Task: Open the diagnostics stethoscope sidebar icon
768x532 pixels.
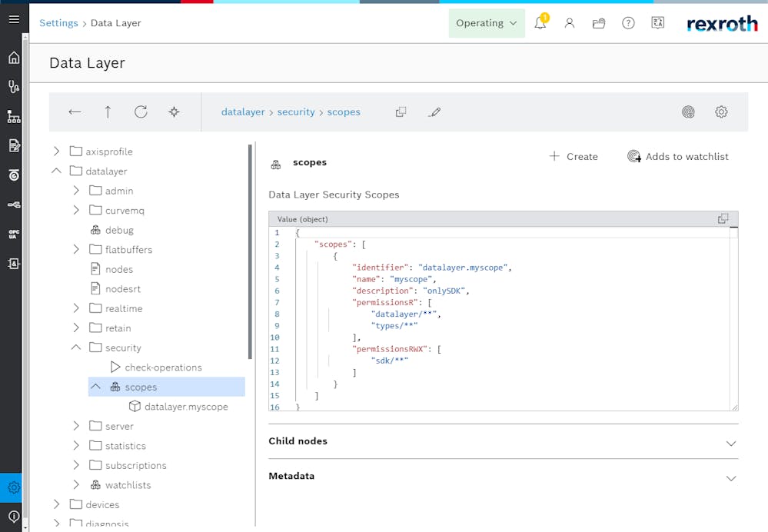Action: 14,87
